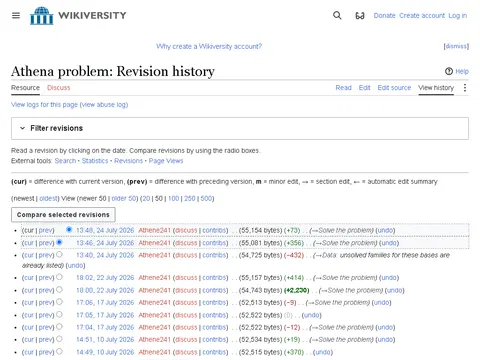Open the view abuse log link
Viewport: 480px width, 360px height.
pos(104,105)
